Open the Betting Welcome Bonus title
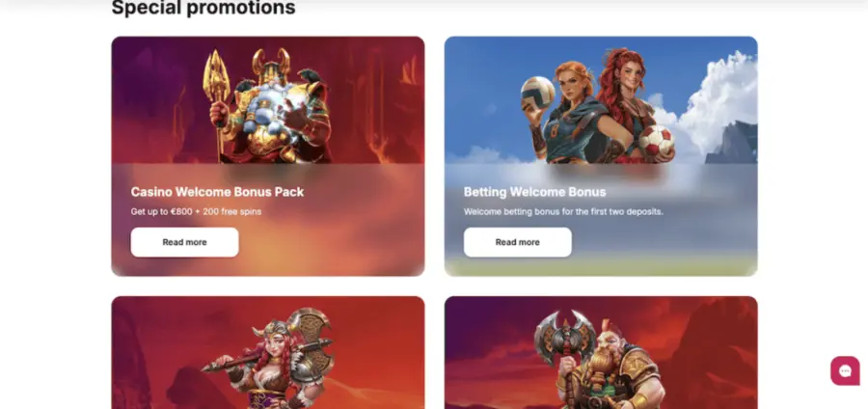Screen dimensions: 868x409 pyautogui.click(x=534, y=192)
